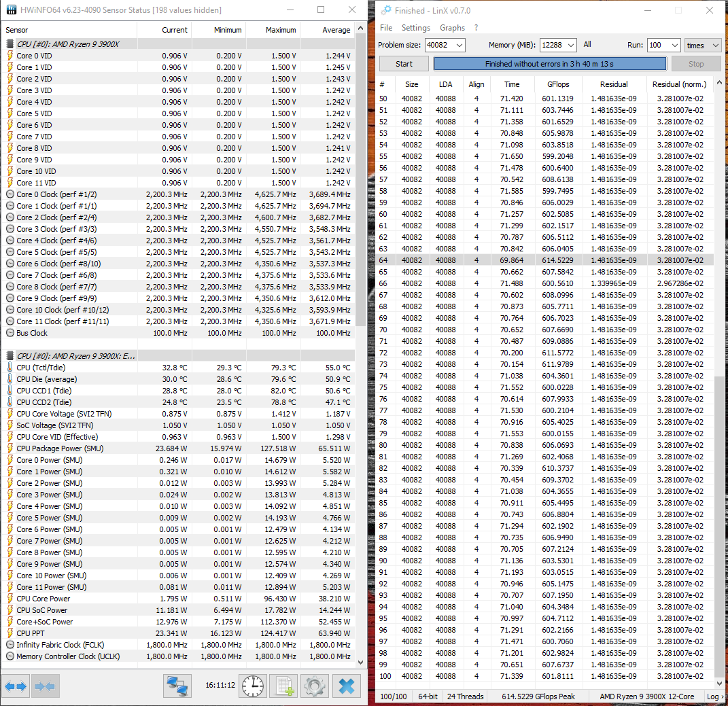The height and width of the screenshot is (706, 728).
Task: Open LinX Graphs menu
Action: 452,28
